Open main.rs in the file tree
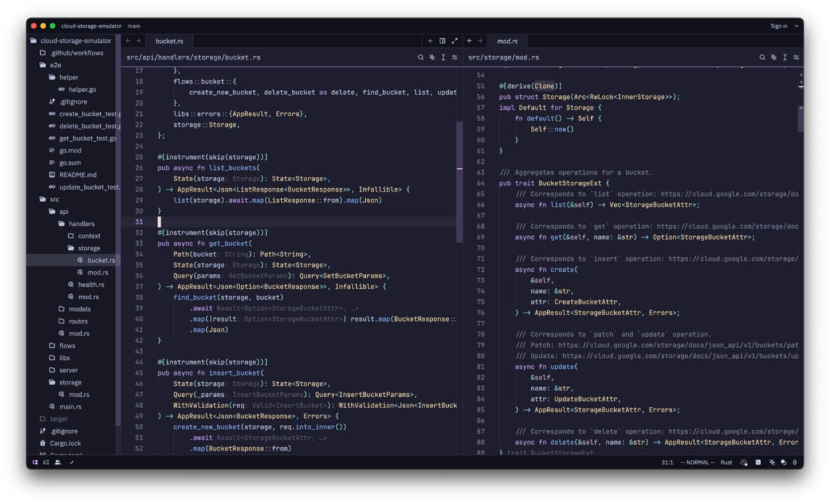Viewport: 830px width, 504px height. coord(70,406)
